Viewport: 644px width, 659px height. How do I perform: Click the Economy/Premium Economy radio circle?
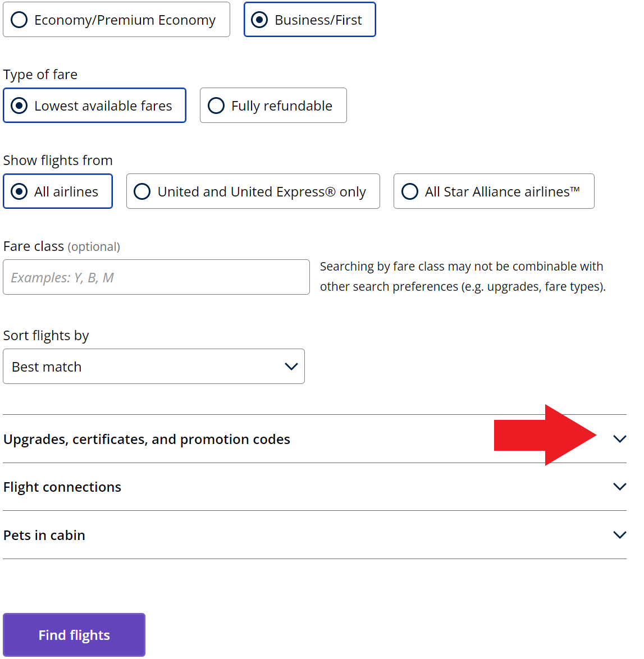(x=19, y=20)
